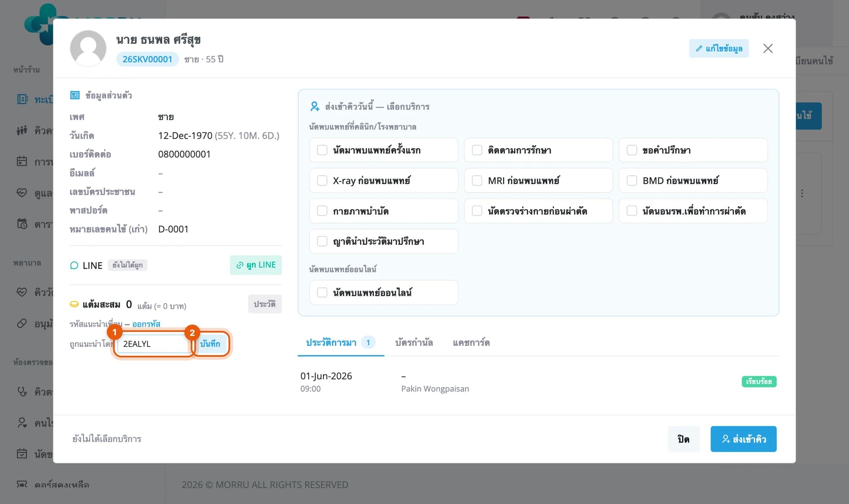
Task: Tick BMD ก่อนพบแพทย์ checkbox
Action: coord(632,181)
